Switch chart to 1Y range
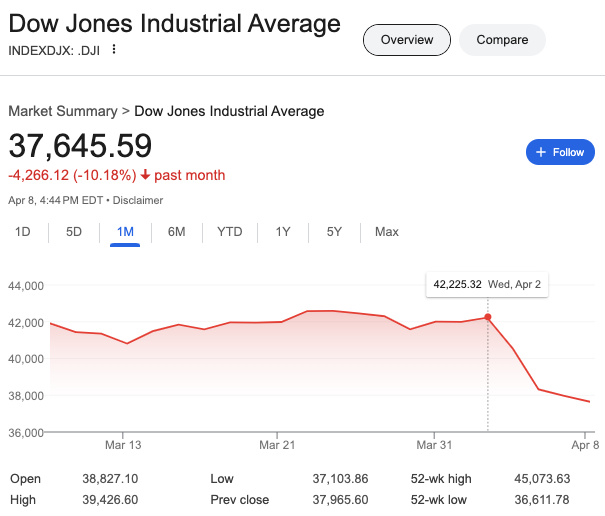 [283, 232]
